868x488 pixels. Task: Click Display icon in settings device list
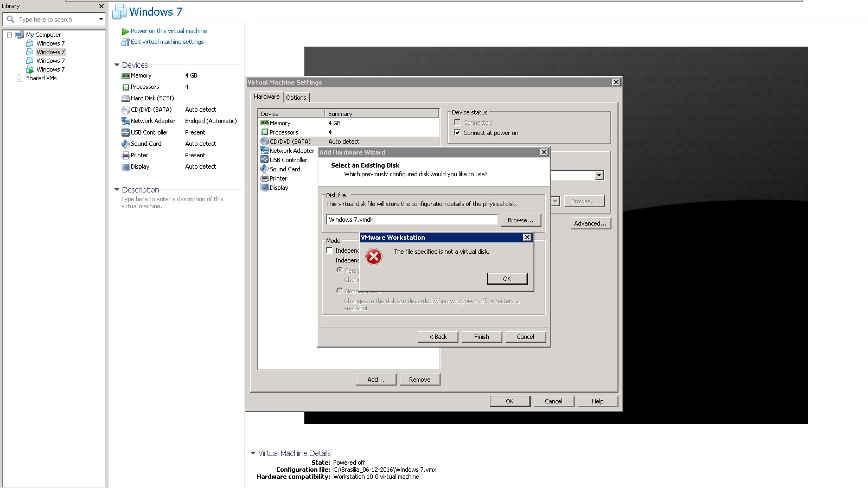265,188
